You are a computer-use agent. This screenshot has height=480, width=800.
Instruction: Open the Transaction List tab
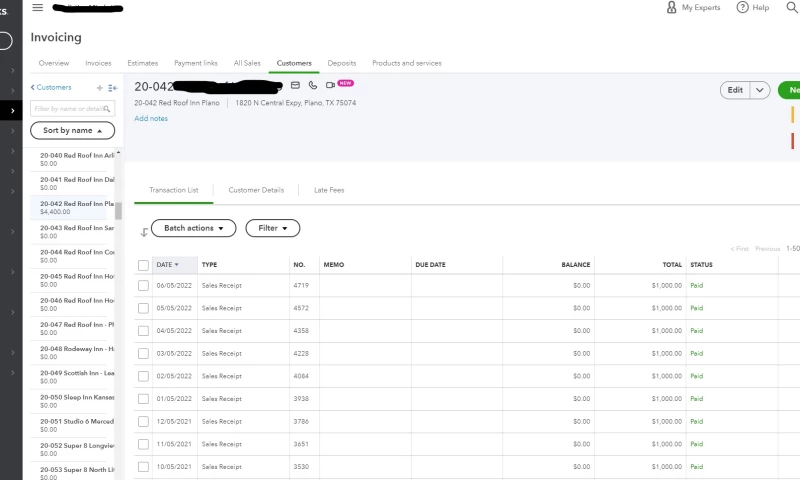pos(173,190)
